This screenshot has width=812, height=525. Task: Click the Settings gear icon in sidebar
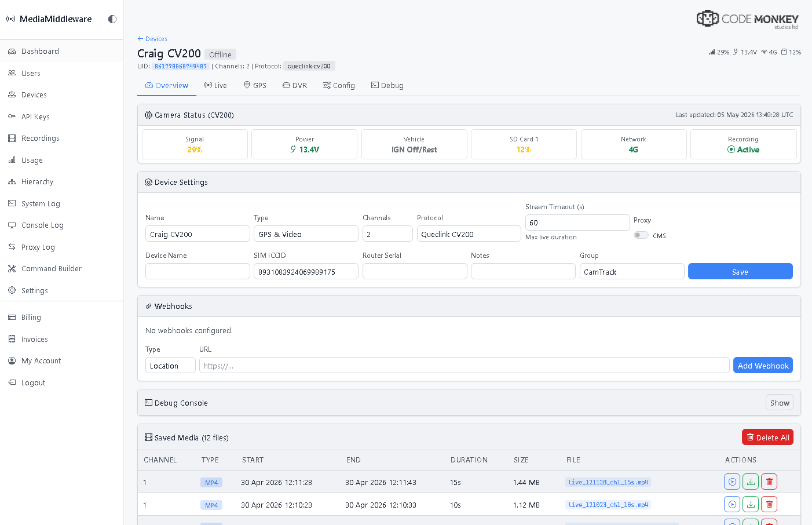pyautogui.click(x=12, y=290)
